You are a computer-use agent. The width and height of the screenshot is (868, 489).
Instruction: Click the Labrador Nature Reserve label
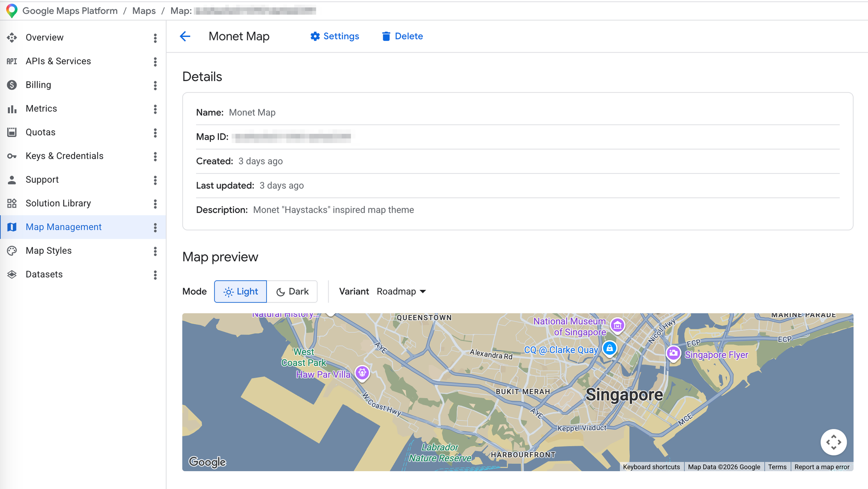[440, 453]
